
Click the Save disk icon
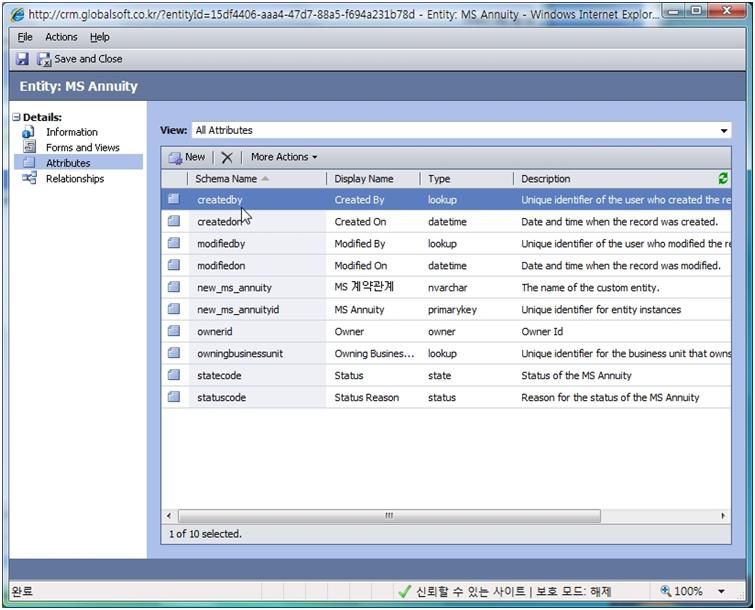pyautogui.click(x=22, y=59)
